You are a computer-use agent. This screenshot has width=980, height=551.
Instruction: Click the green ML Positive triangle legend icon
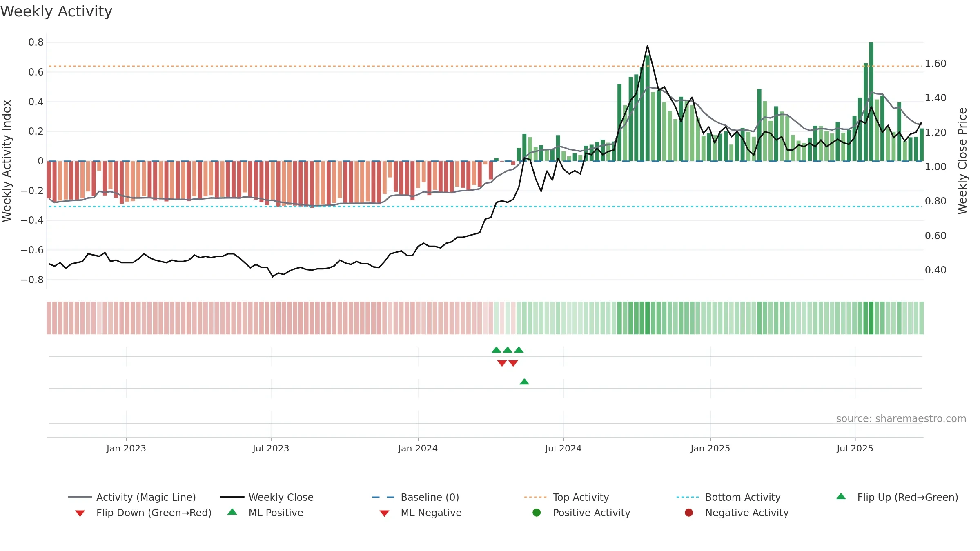pyautogui.click(x=232, y=512)
